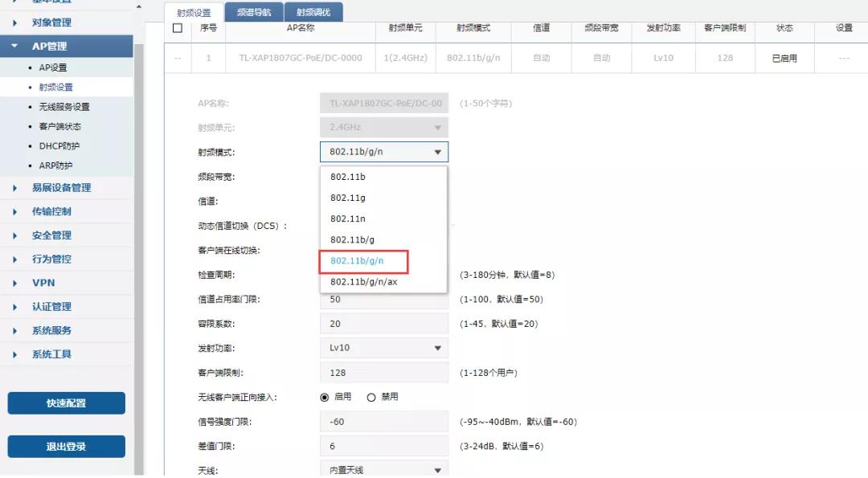Click the 退出登录 logout button

pyautogui.click(x=67, y=445)
